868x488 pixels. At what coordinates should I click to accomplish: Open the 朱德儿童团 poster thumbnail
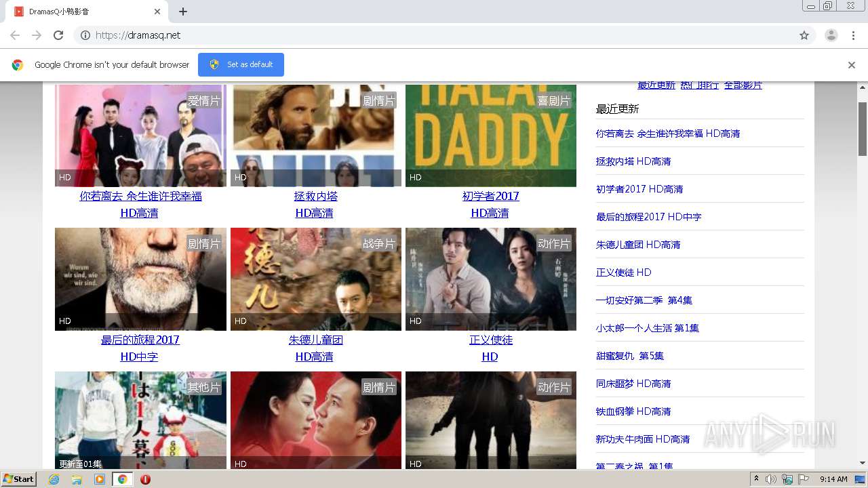[316, 279]
